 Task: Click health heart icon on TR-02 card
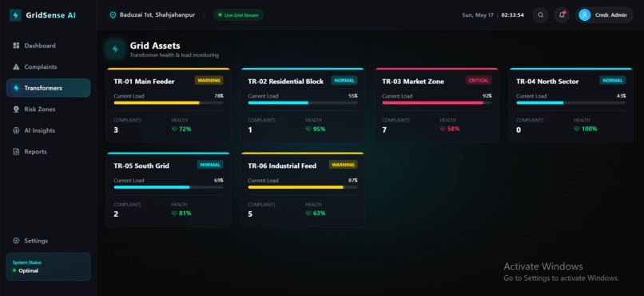[308, 129]
